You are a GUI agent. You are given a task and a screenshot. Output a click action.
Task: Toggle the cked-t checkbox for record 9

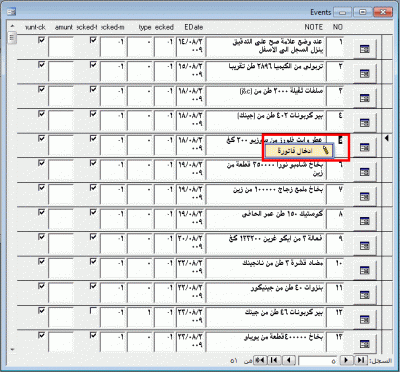pos(93,237)
